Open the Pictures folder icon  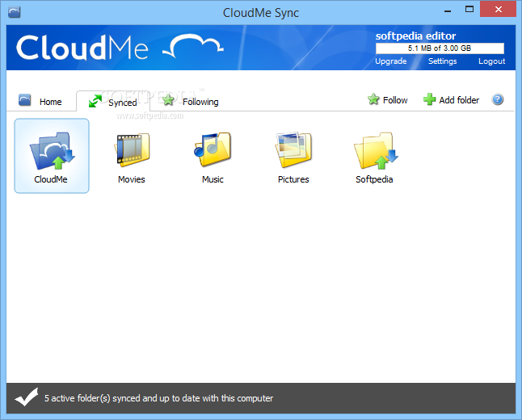click(x=293, y=149)
